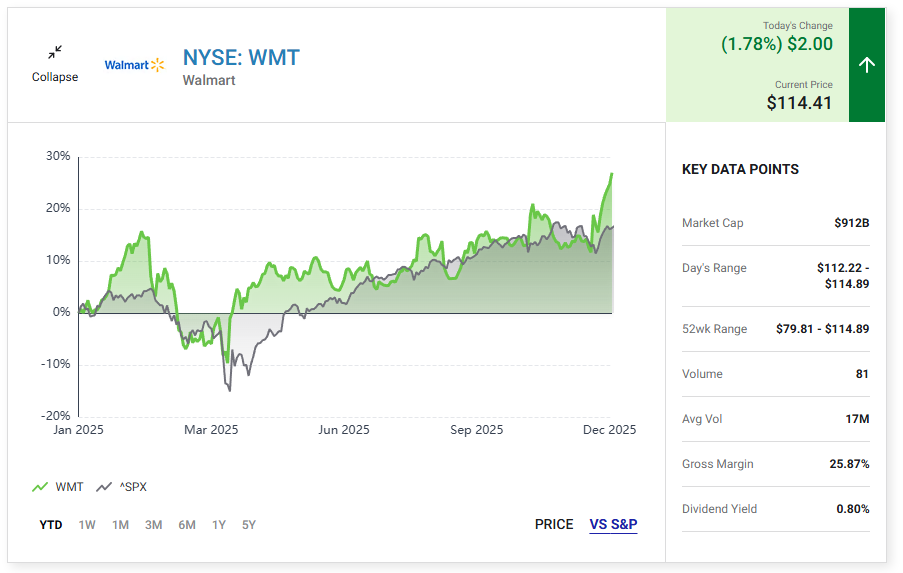Click the Market Cap value $912B
This screenshot has width=903, height=573.
coord(852,223)
